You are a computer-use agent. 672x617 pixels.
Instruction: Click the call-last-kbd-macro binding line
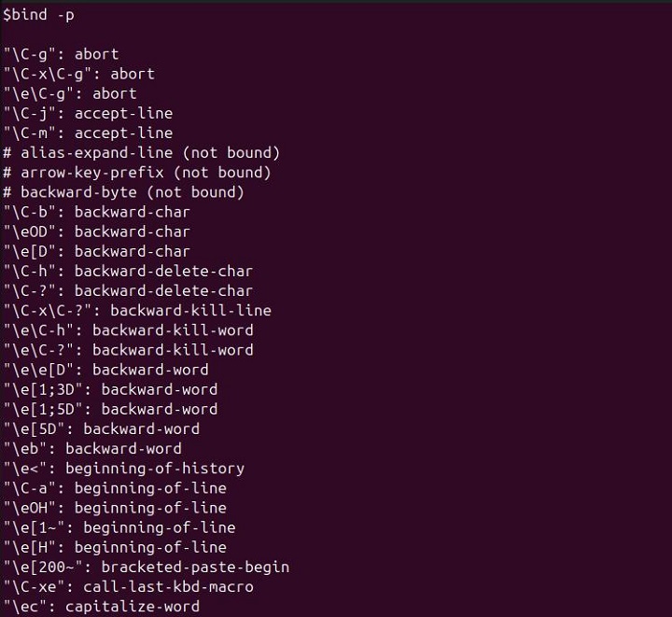pyautogui.click(x=128, y=586)
